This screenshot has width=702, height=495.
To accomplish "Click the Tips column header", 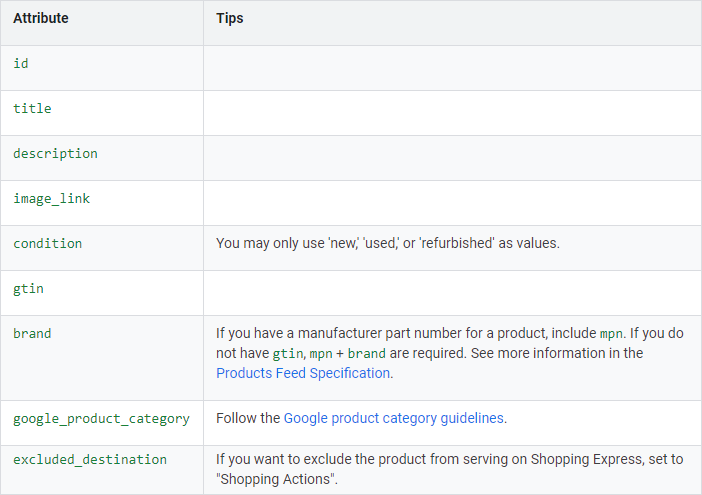I will [x=230, y=19].
